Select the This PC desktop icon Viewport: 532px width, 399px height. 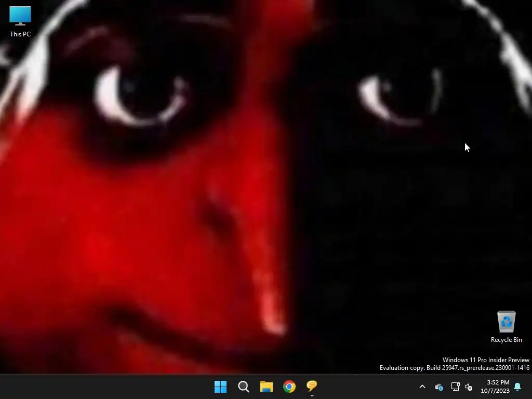coord(20,21)
